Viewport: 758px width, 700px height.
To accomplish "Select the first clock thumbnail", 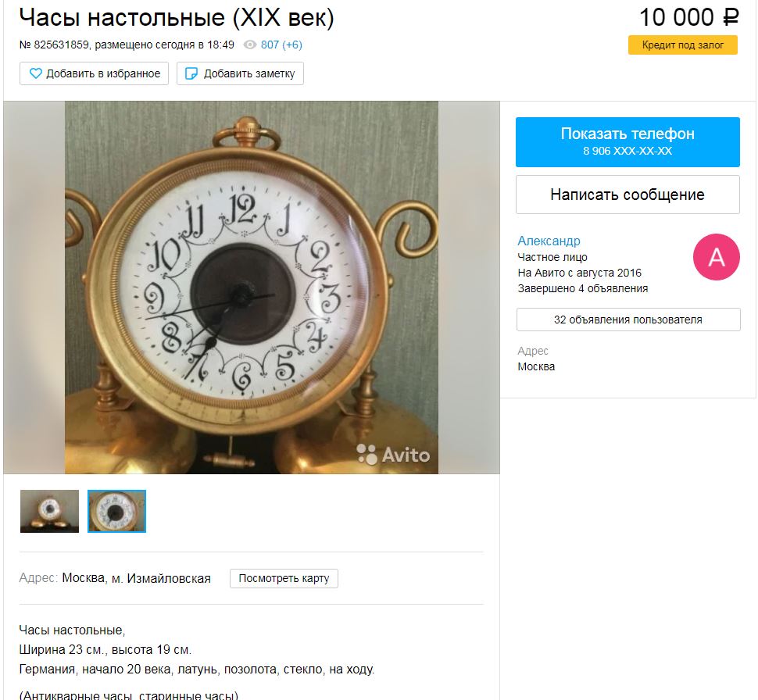I will point(49,511).
